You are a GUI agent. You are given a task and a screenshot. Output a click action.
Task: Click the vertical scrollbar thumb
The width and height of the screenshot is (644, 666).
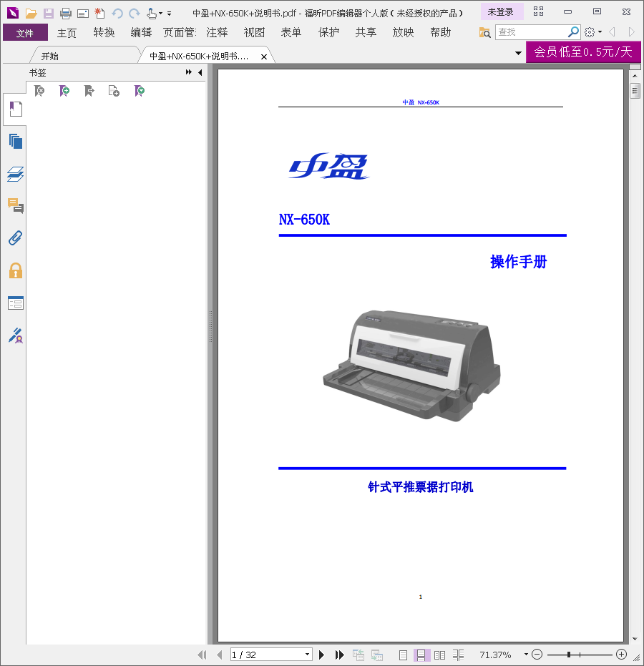tap(635, 90)
